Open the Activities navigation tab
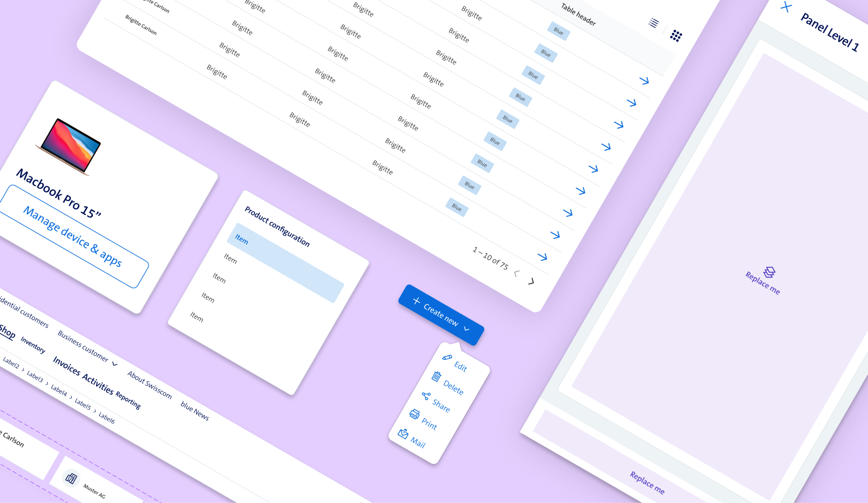The height and width of the screenshot is (503, 868). 98,384
